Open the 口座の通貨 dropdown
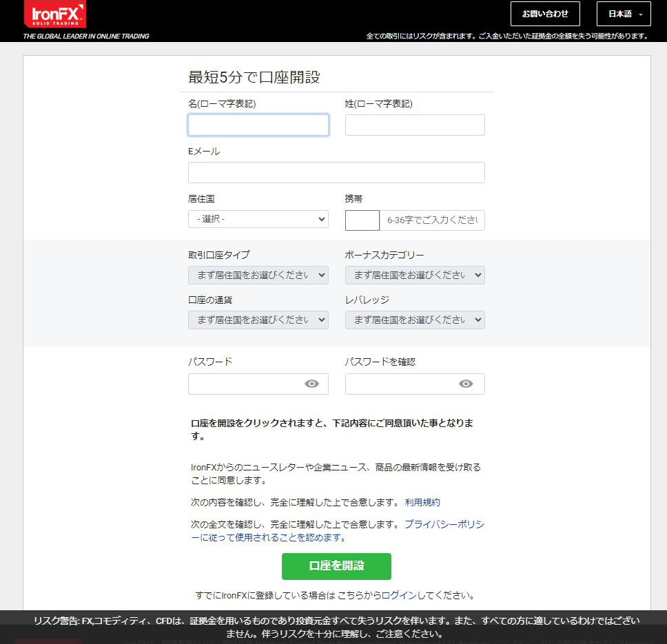The width and height of the screenshot is (667, 644). 258,320
